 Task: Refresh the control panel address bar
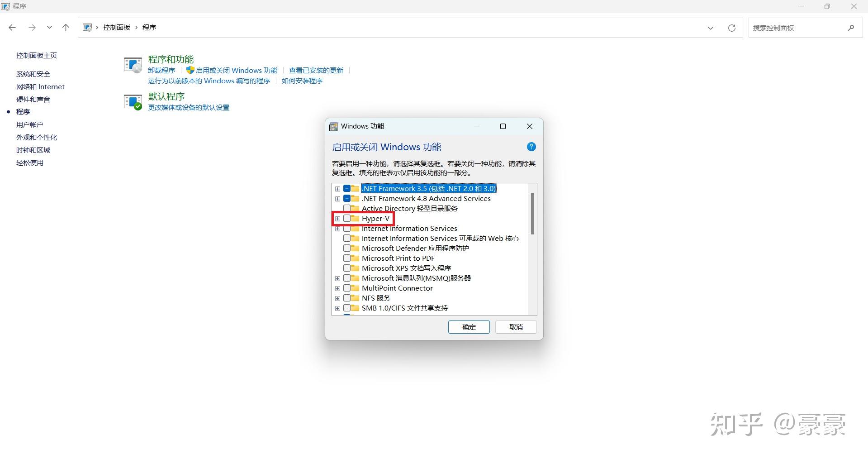(731, 28)
